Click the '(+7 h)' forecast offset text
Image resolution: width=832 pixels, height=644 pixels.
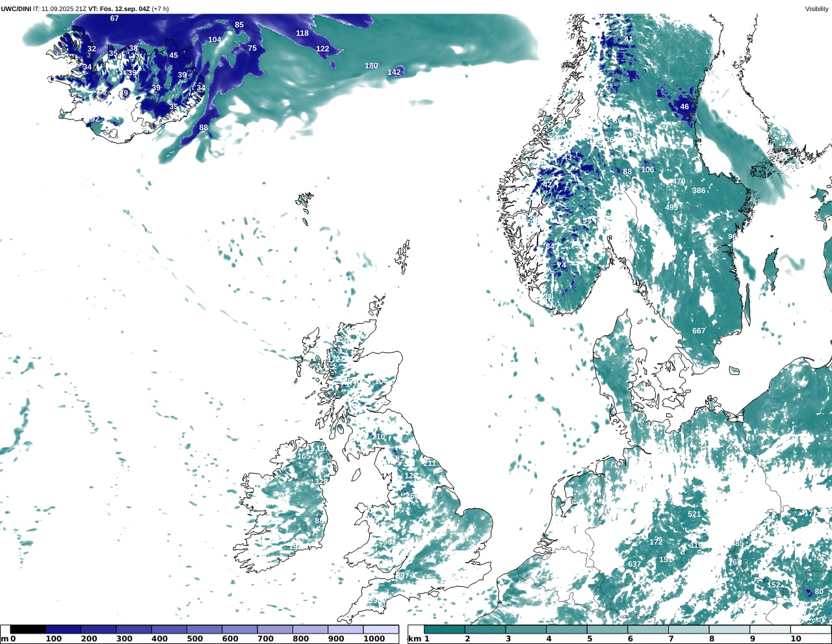[161, 8]
